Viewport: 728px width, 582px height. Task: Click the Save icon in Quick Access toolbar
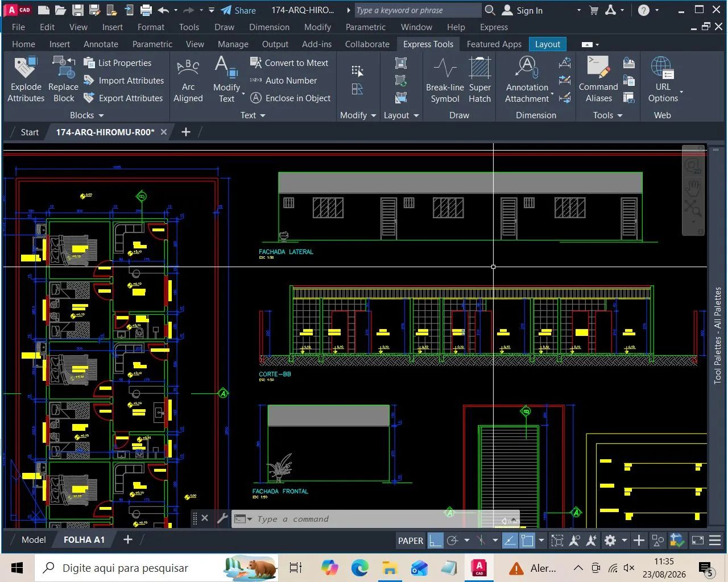point(78,10)
